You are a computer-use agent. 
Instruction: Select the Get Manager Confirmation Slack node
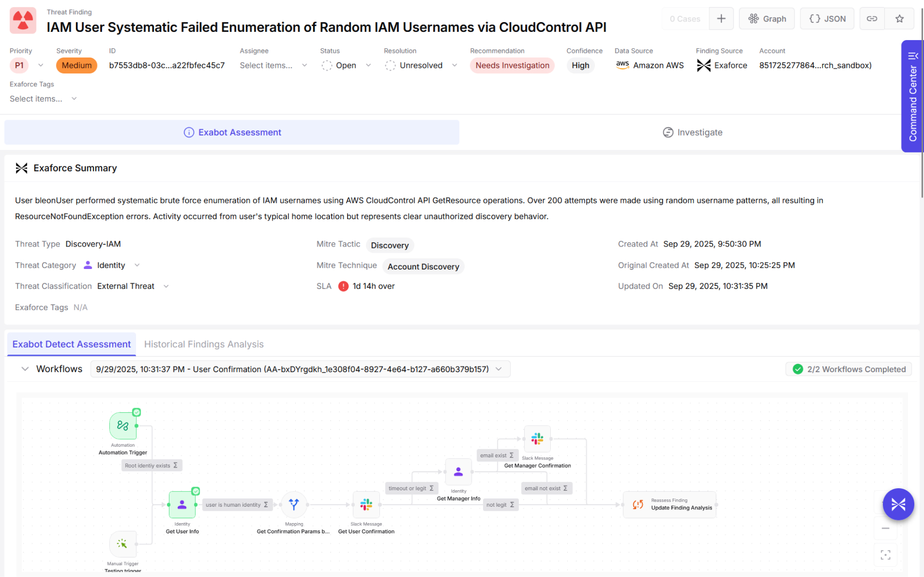[537, 439]
